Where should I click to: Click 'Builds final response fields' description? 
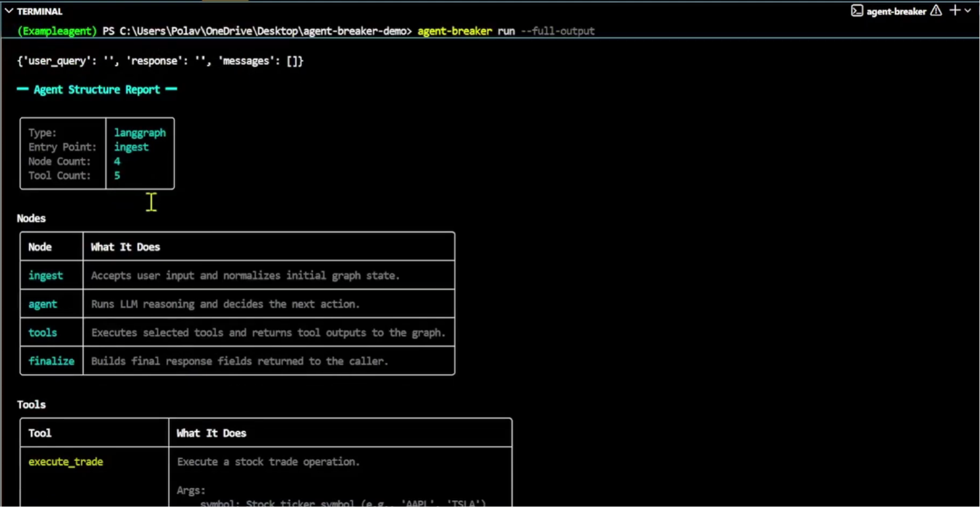pyautogui.click(x=240, y=361)
